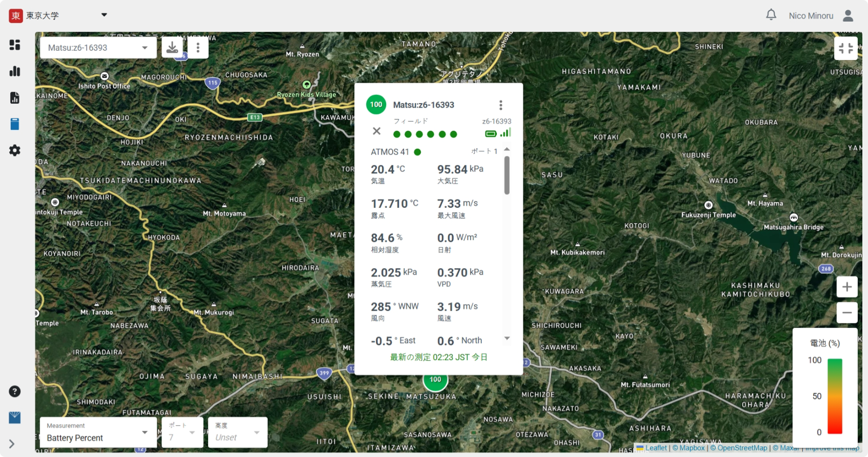
Task: Open the 高度 Unset dropdown
Action: (238, 432)
